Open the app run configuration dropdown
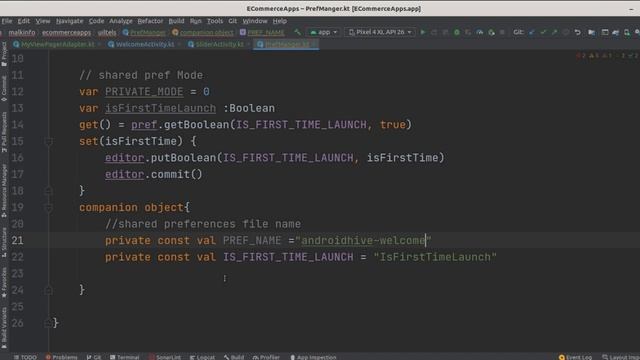Image resolution: width=640 pixels, height=360 pixels. pos(324,32)
